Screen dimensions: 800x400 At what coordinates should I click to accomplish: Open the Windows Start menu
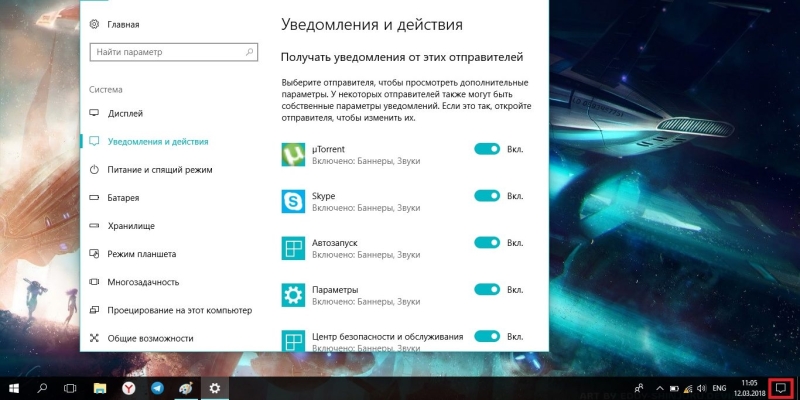tap(14, 389)
